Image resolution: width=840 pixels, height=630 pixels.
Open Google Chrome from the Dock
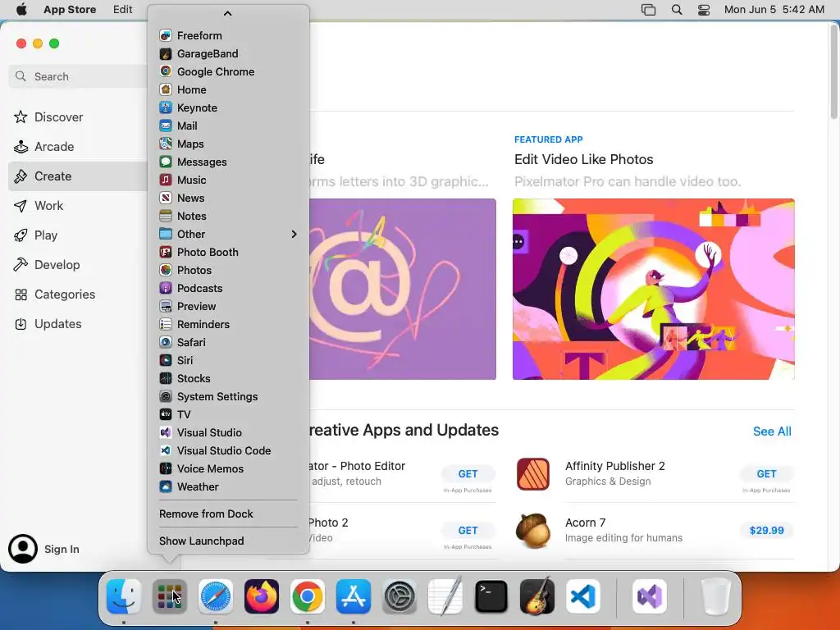(308, 596)
